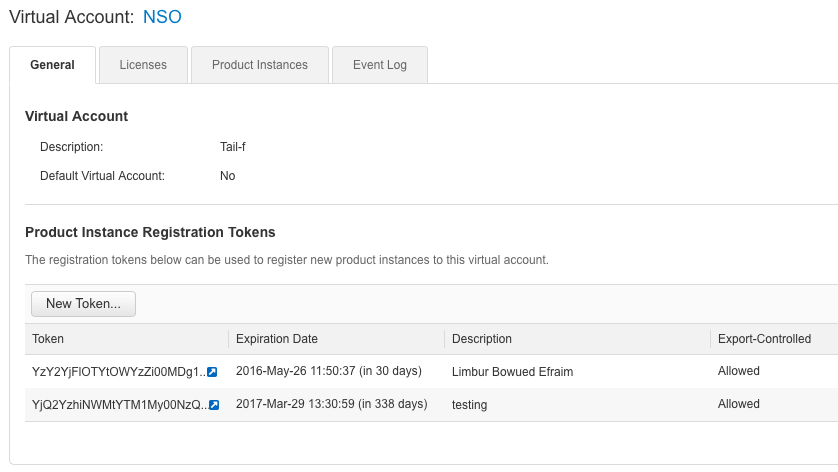Image resolution: width=838 pixels, height=472 pixels.
Task: Click the 2016-May-26 expiration date cell
Action: [329, 371]
